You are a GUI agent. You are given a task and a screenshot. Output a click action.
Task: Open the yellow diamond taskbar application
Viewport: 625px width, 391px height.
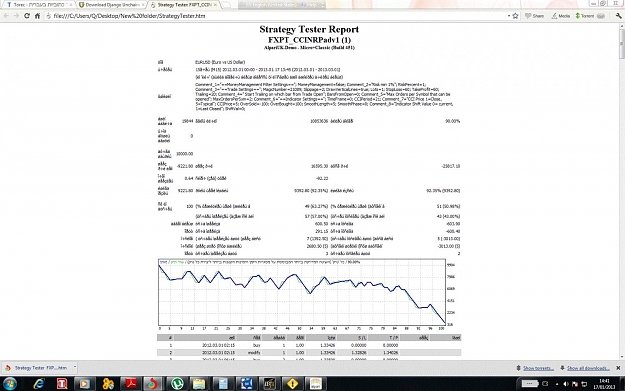click(293, 384)
